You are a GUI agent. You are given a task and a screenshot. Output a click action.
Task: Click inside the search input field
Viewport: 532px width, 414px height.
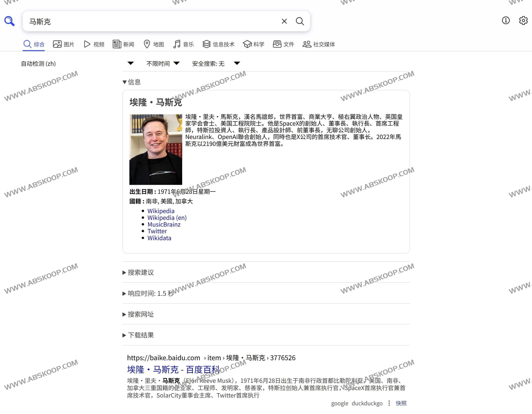click(x=146, y=21)
